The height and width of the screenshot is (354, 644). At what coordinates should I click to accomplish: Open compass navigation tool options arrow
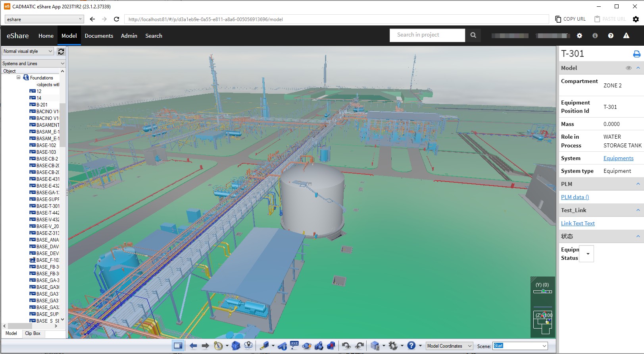227,346
